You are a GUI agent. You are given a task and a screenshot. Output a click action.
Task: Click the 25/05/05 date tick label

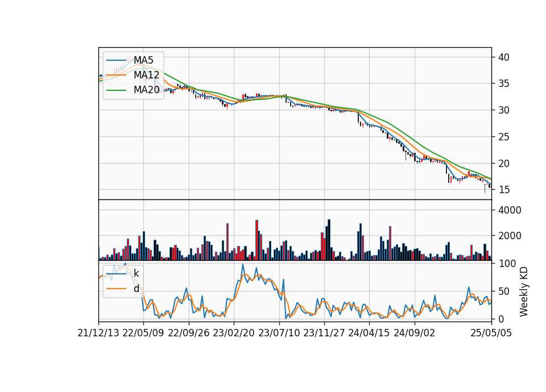click(491, 333)
